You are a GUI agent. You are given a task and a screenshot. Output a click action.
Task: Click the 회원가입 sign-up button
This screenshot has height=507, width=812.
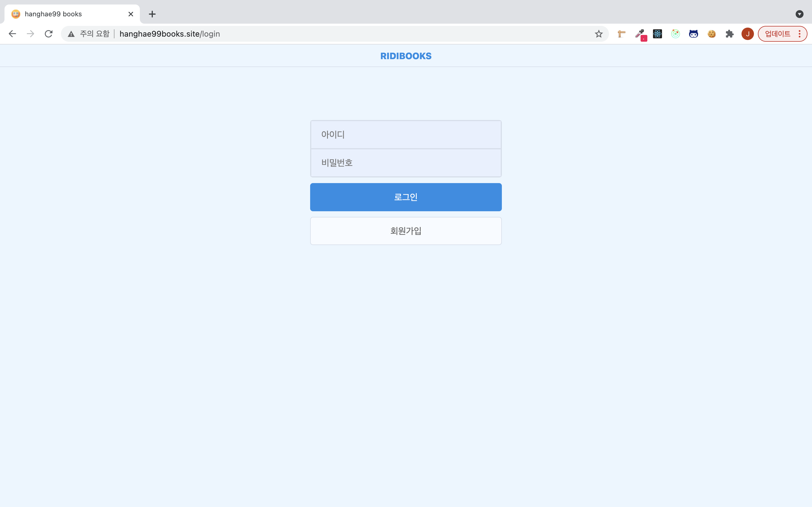[x=406, y=231]
